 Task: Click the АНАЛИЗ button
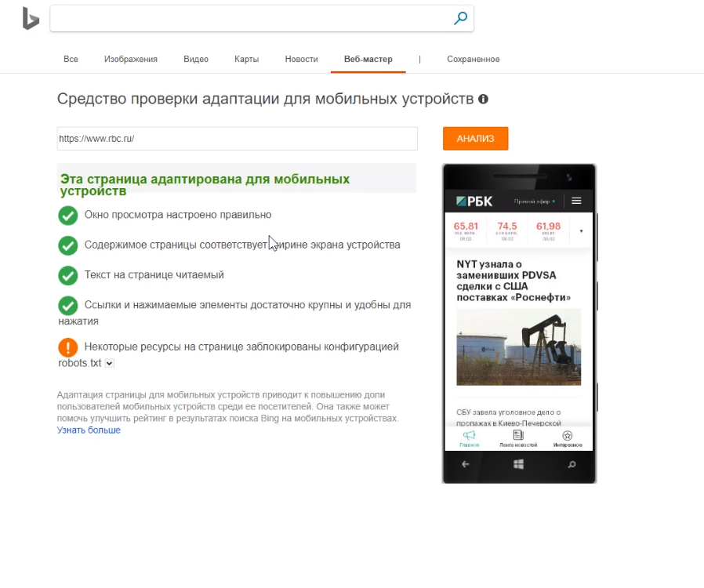[475, 139]
